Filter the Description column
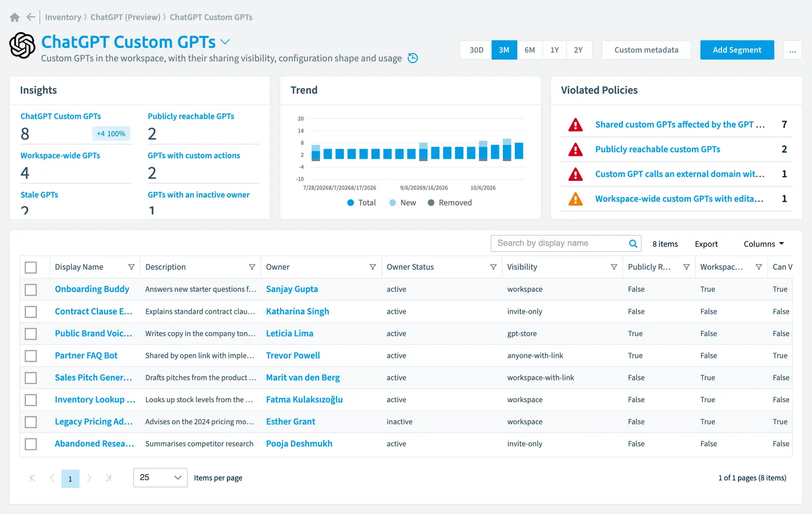 (x=252, y=267)
